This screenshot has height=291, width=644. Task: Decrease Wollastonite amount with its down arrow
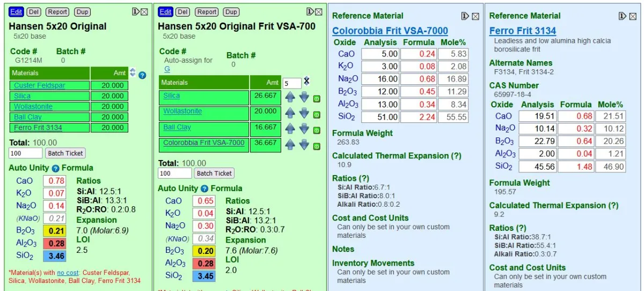304,113
